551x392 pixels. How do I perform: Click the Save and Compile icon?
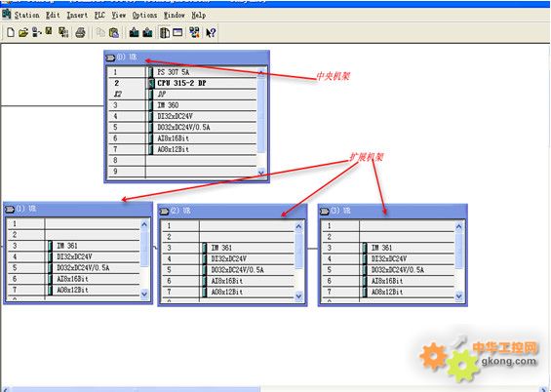(63, 33)
